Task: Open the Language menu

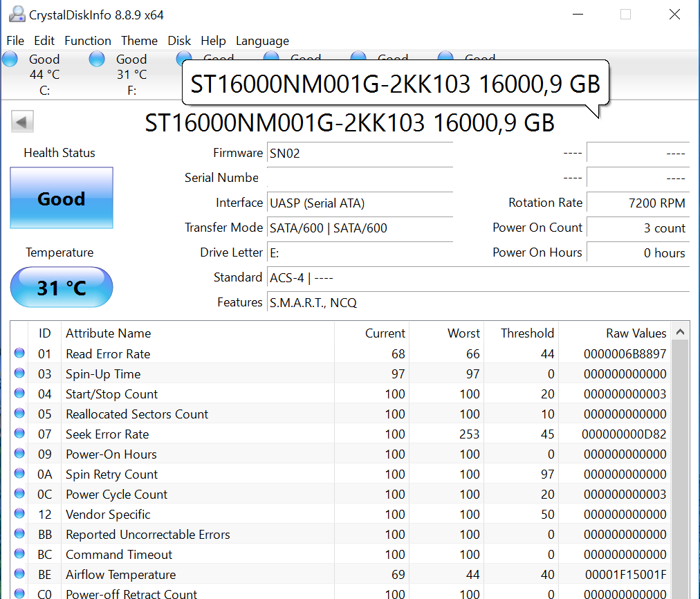Action: tap(263, 41)
